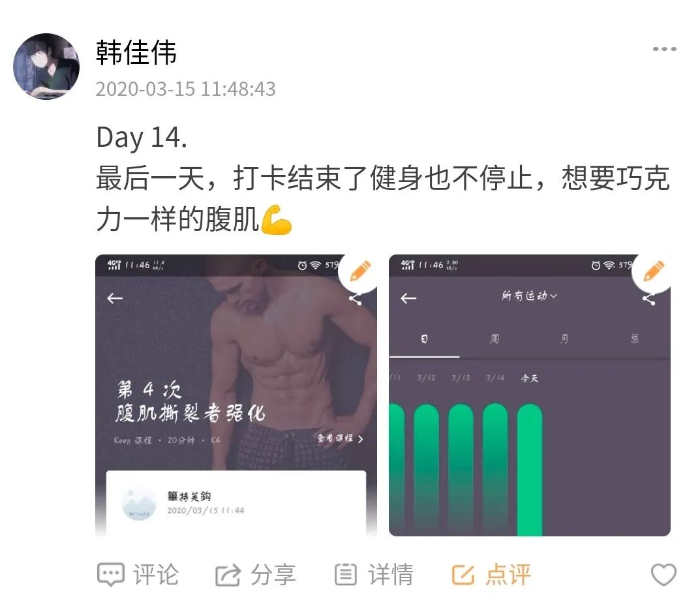Screen dimensions: 700x614
Task: Open the 详情 details icon
Action: pyautogui.click(x=346, y=574)
